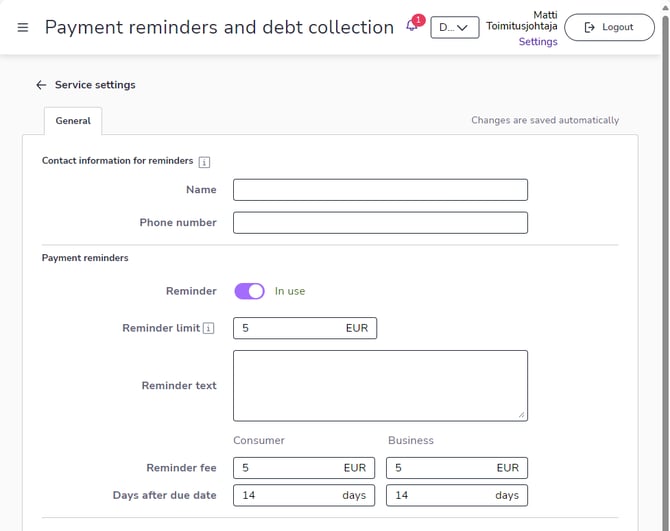
Task: Click the contact Name input field
Action: pyautogui.click(x=380, y=190)
